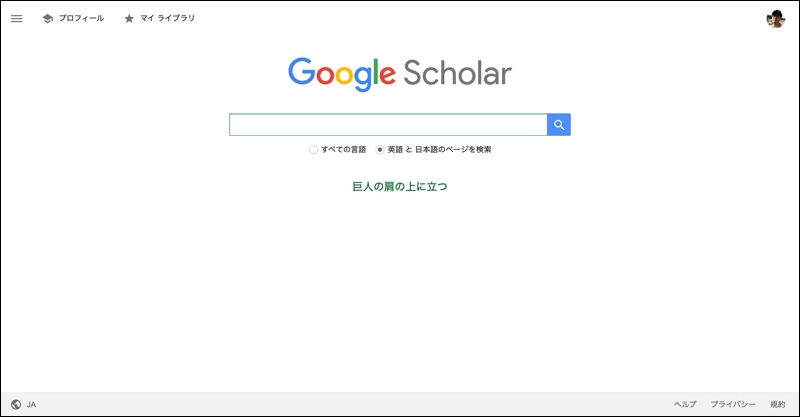This screenshot has height=417, width=800.
Task: Select the 英語 と 日本語のページを検索 radio button
Action: pyautogui.click(x=380, y=150)
